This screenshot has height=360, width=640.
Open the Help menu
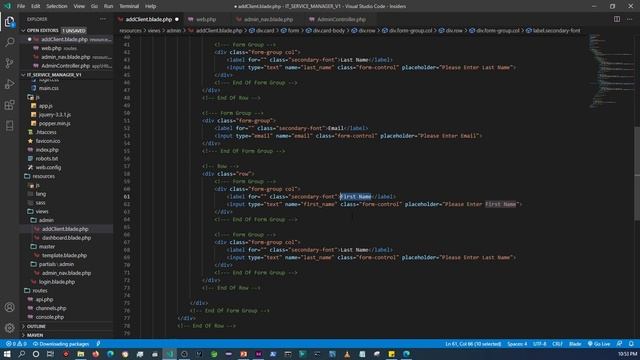(x=151, y=6)
